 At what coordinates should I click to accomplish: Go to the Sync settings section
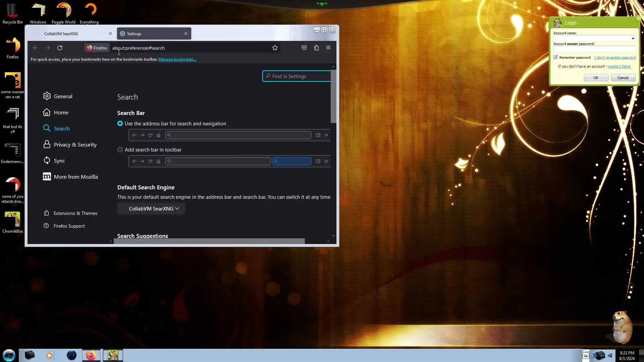[x=59, y=161]
